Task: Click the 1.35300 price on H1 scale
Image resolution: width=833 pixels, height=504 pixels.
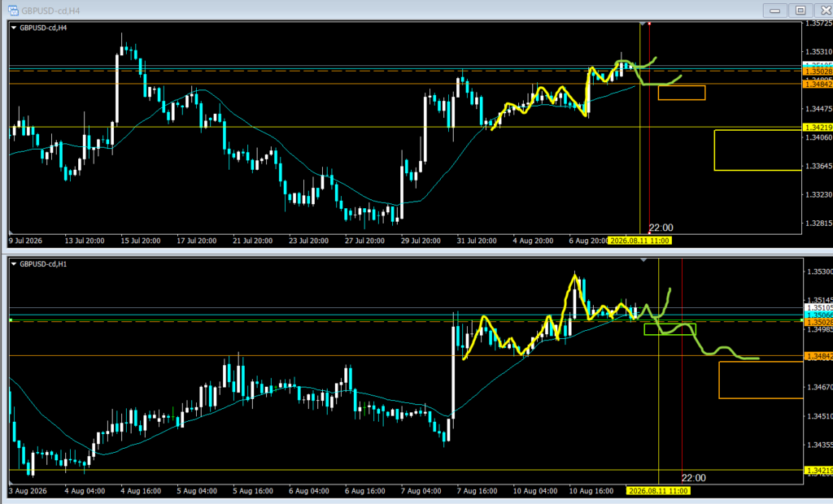Action: [x=819, y=272]
